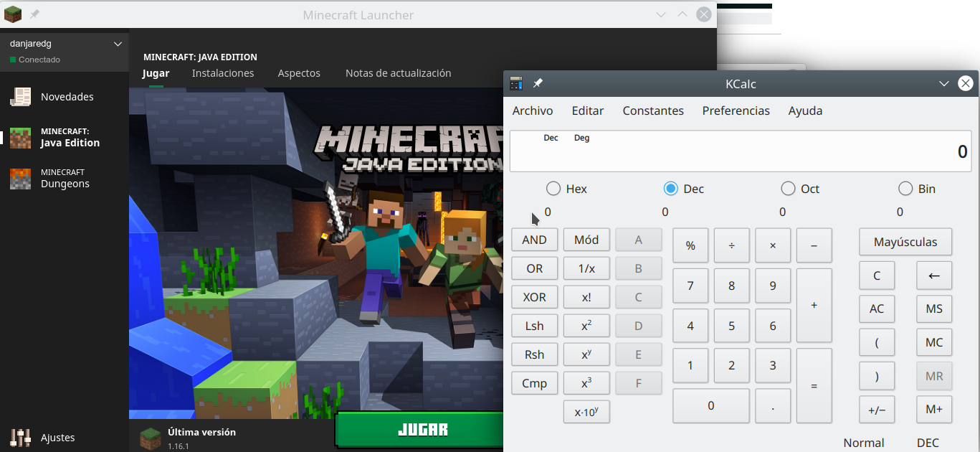Image resolution: width=980 pixels, height=452 pixels.
Task: Open the Editar menu in KCalc
Action: click(588, 110)
